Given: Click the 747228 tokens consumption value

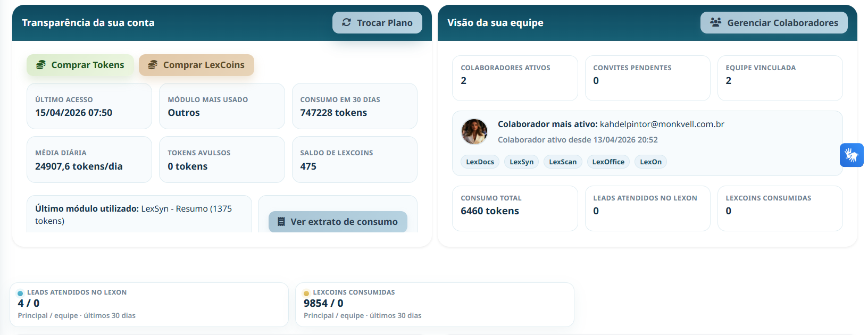Looking at the screenshot, I should click(333, 113).
